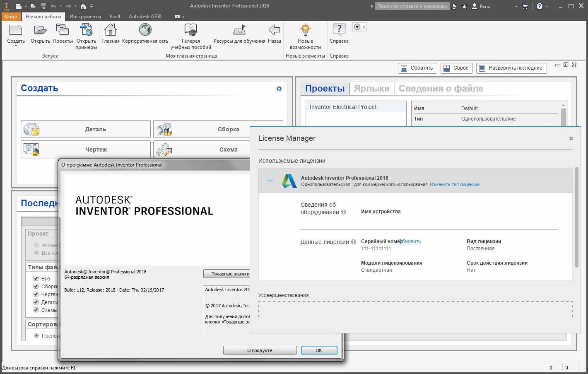The width and height of the screenshot is (588, 374).
Task: Click the Назад back arrow icon
Action: pyautogui.click(x=274, y=30)
